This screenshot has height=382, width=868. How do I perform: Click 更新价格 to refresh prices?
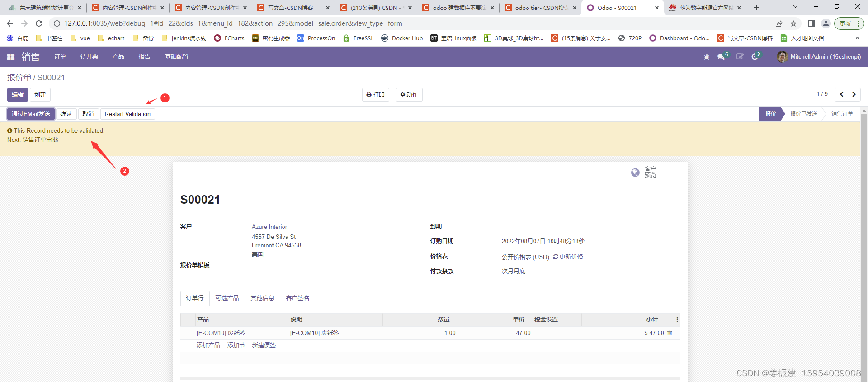coord(568,257)
